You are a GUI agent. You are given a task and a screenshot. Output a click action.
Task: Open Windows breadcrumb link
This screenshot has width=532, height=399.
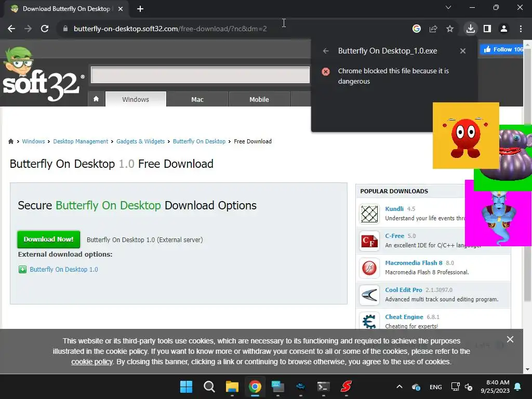[33, 141]
